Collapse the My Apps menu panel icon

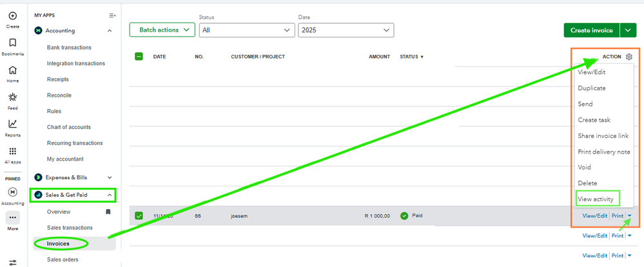(112, 15)
